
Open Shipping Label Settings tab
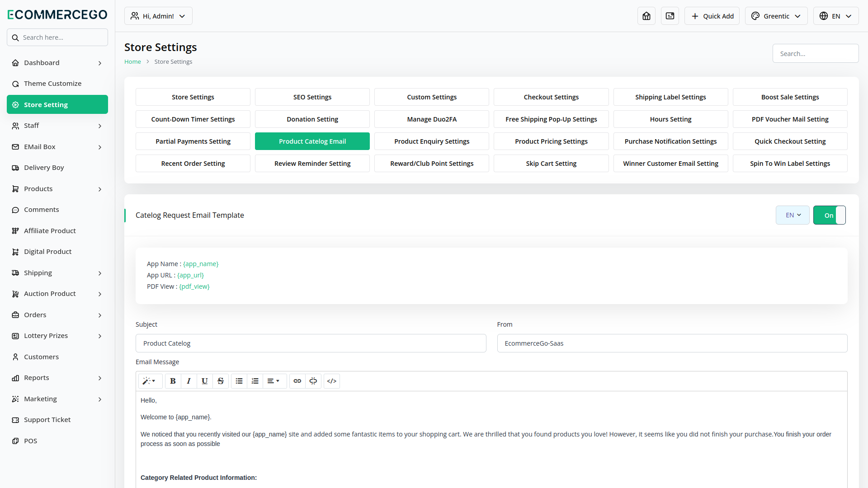click(670, 97)
